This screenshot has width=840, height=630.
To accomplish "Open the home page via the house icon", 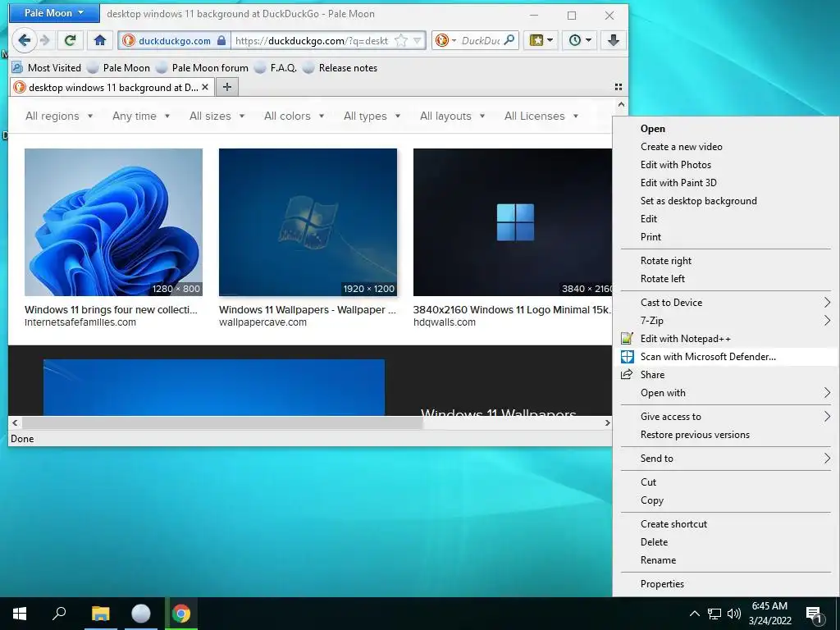I will [100, 40].
